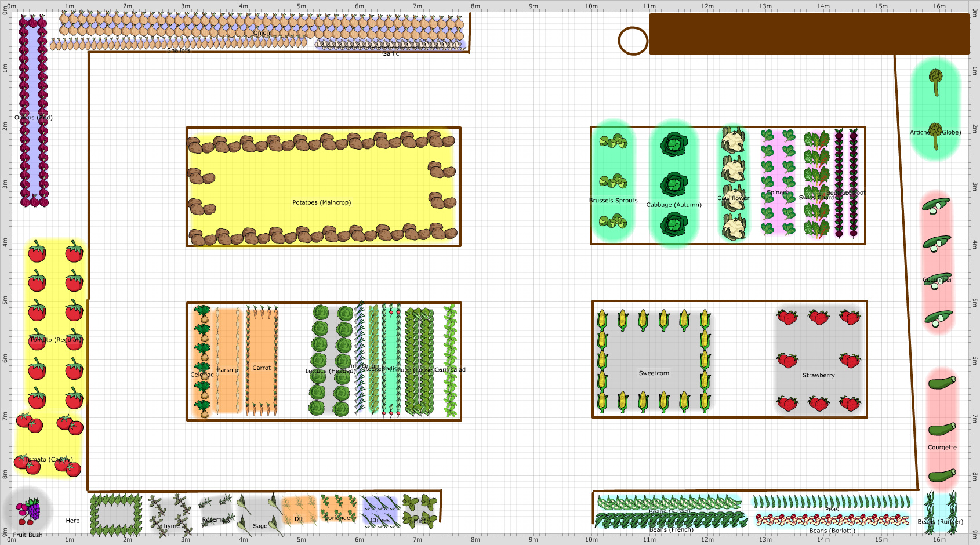980x545 pixels.
Task: Select the round water butt circle beside shed
Action: tap(633, 41)
